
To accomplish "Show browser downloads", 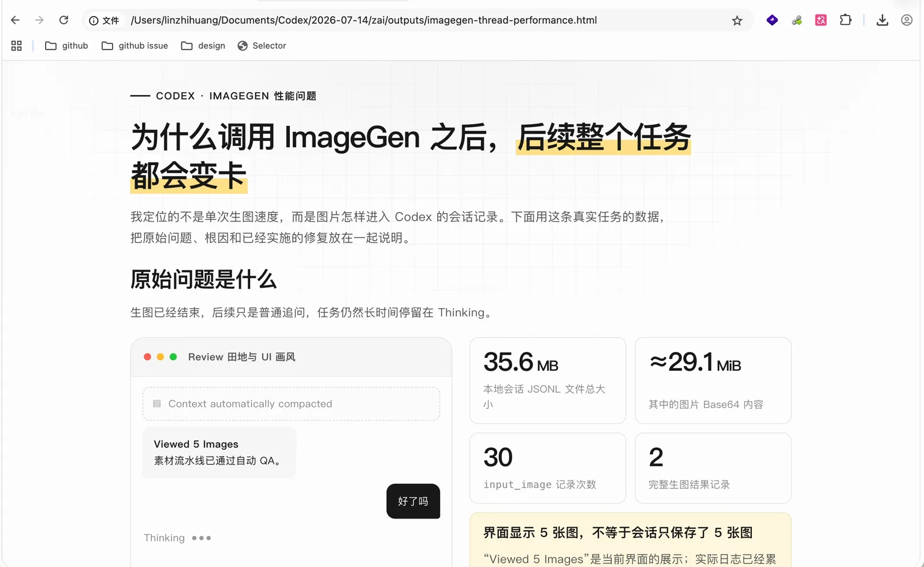I will click(882, 20).
